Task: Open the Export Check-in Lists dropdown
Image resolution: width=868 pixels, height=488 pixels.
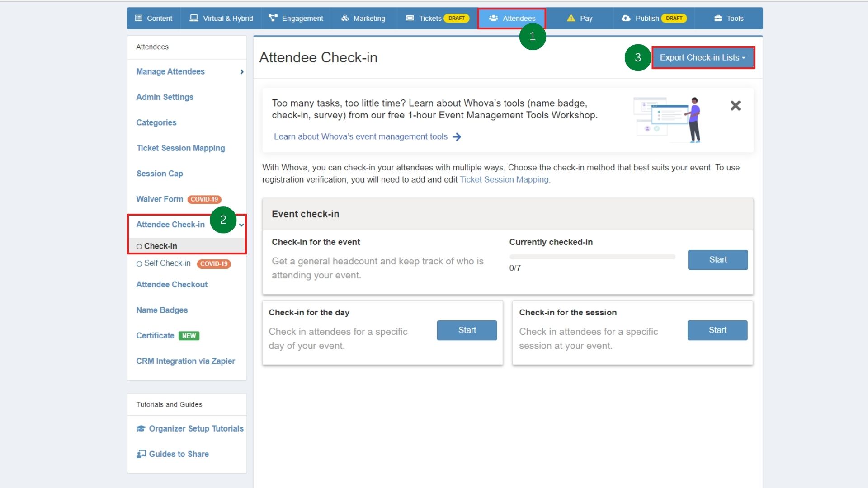Action: pos(703,57)
